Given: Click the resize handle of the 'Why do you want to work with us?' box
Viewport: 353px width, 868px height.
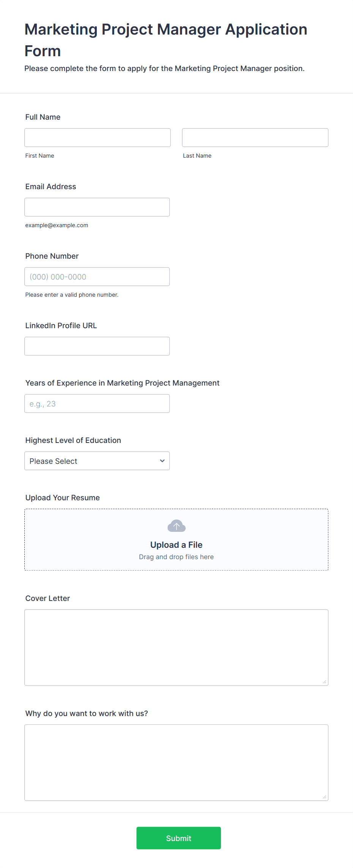Looking at the screenshot, I should [x=325, y=797].
